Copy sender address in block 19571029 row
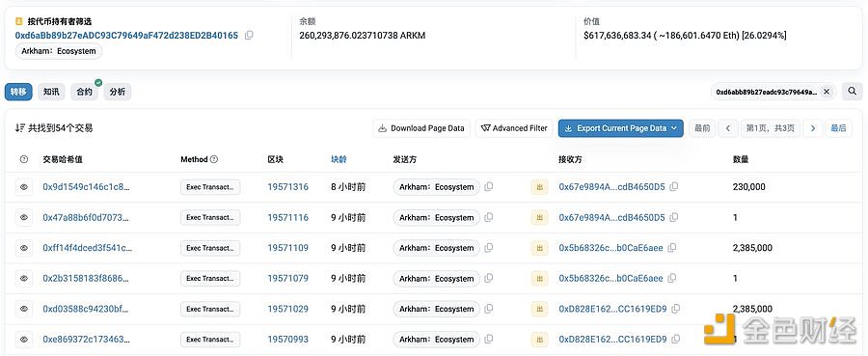868x356 pixels. coord(489,309)
